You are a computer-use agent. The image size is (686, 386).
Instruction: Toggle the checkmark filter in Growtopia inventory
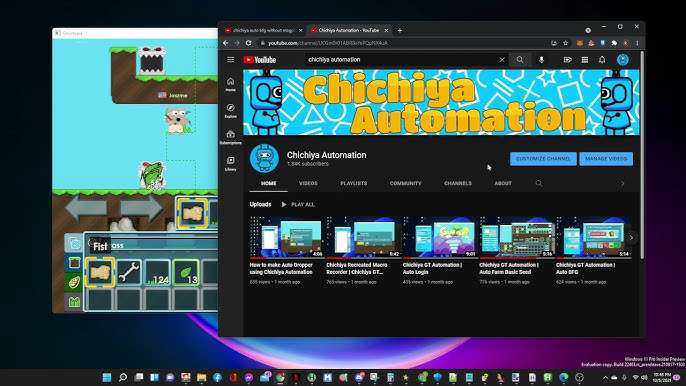point(74,243)
